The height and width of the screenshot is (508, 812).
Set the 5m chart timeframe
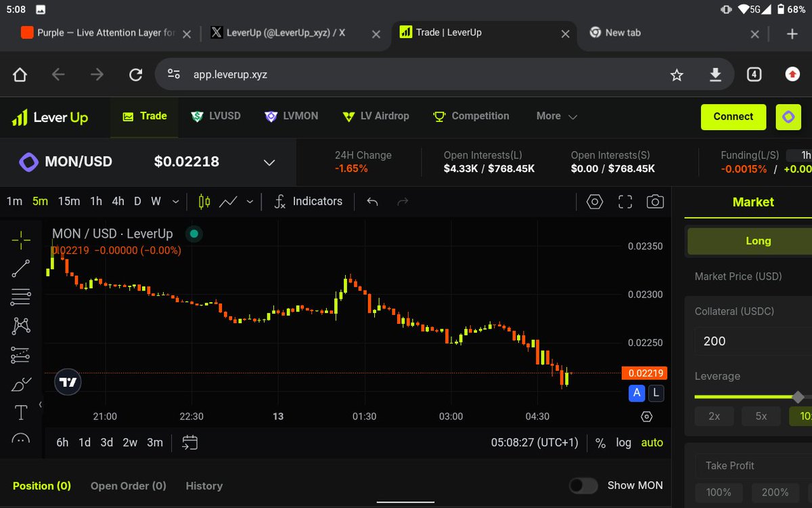click(40, 201)
